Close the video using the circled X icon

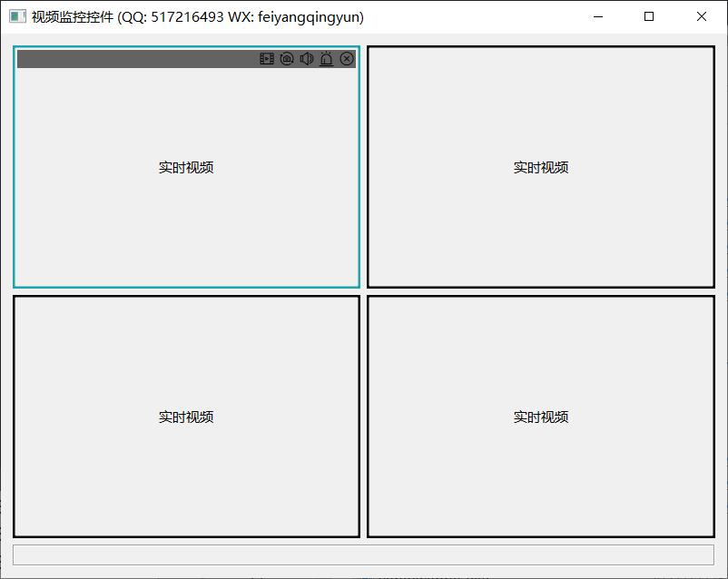(347, 59)
